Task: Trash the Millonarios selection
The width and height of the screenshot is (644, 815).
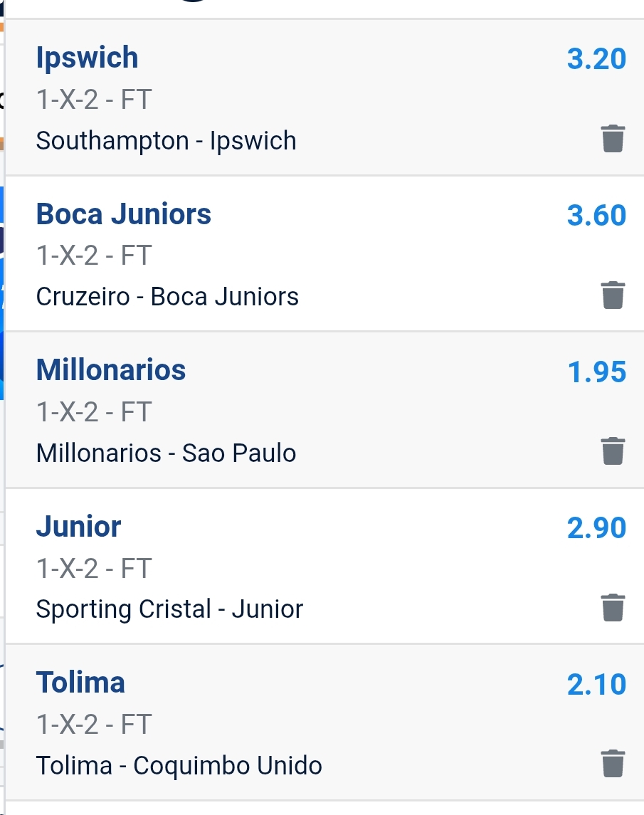Action: click(613, 451)
